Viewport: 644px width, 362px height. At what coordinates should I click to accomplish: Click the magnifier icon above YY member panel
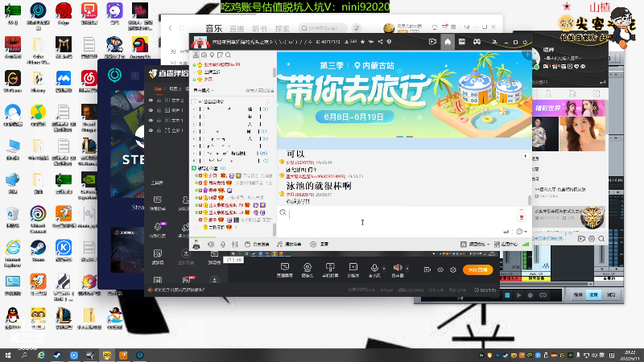point(228,55)
